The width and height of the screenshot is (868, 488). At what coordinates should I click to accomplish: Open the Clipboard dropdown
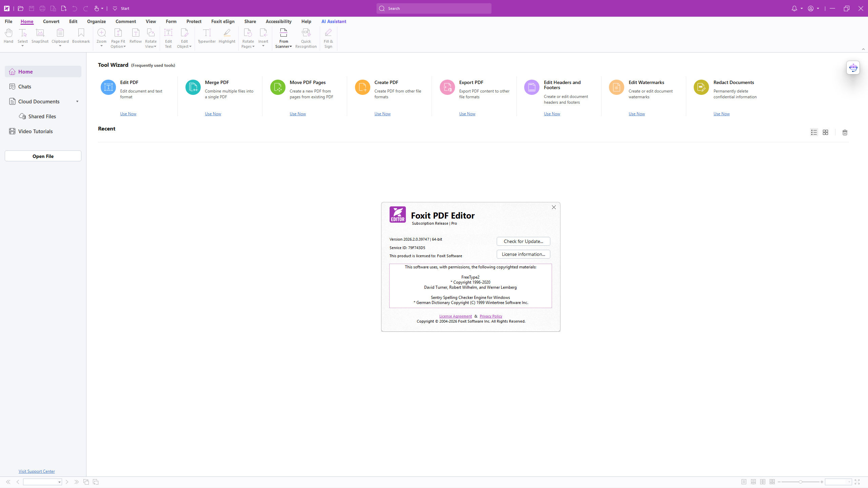click(60, 46)
